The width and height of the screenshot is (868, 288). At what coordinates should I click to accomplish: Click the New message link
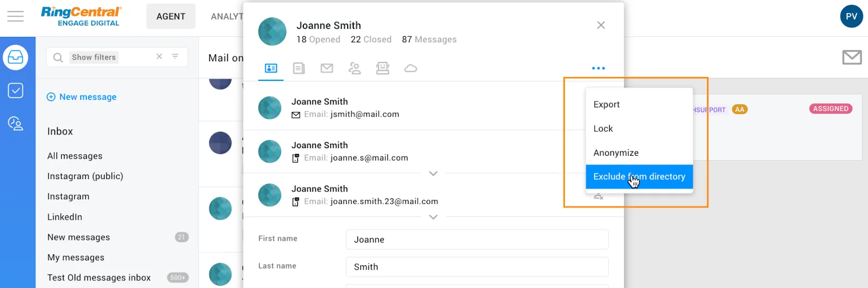87,97
